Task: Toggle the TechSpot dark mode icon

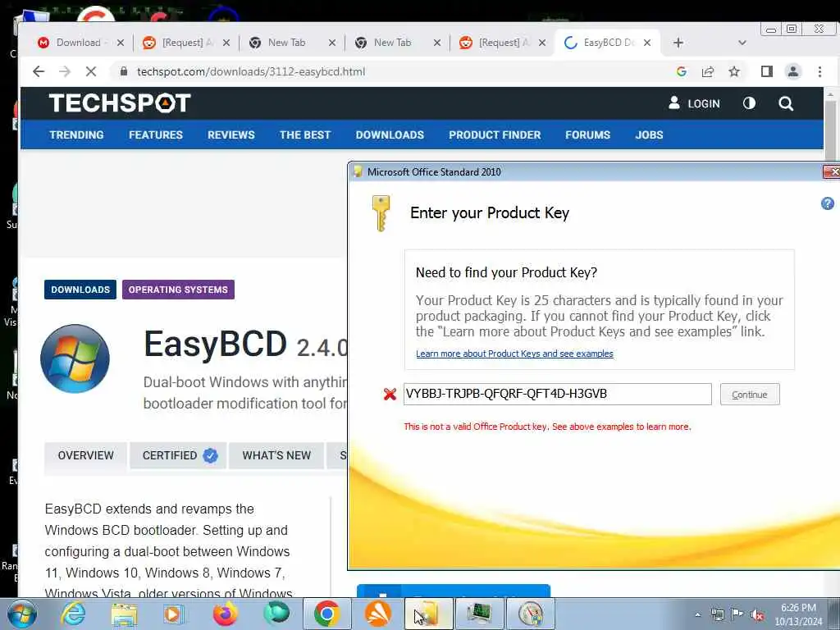Action: [749, 103]
